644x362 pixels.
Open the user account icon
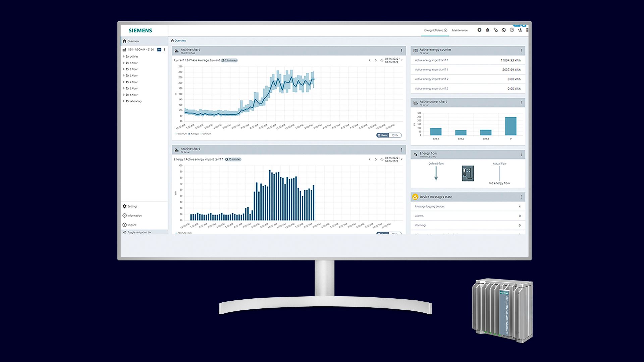click(x=520, y=30)
